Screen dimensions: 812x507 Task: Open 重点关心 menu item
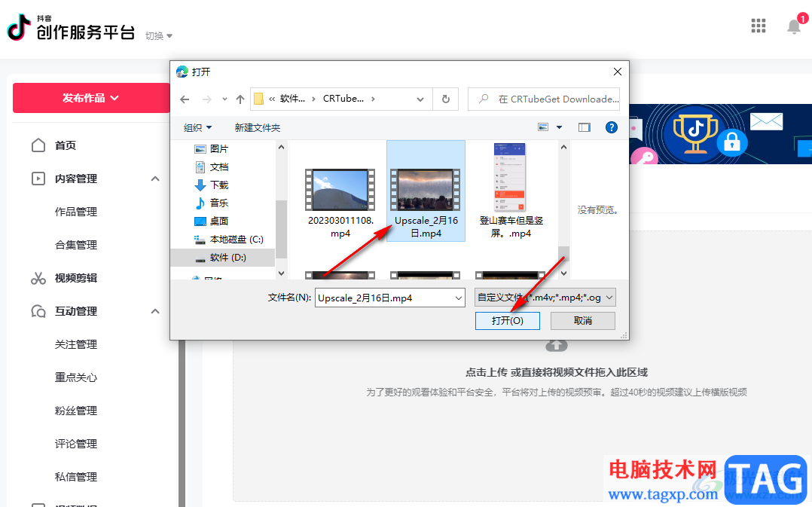(x=76, y=377)
